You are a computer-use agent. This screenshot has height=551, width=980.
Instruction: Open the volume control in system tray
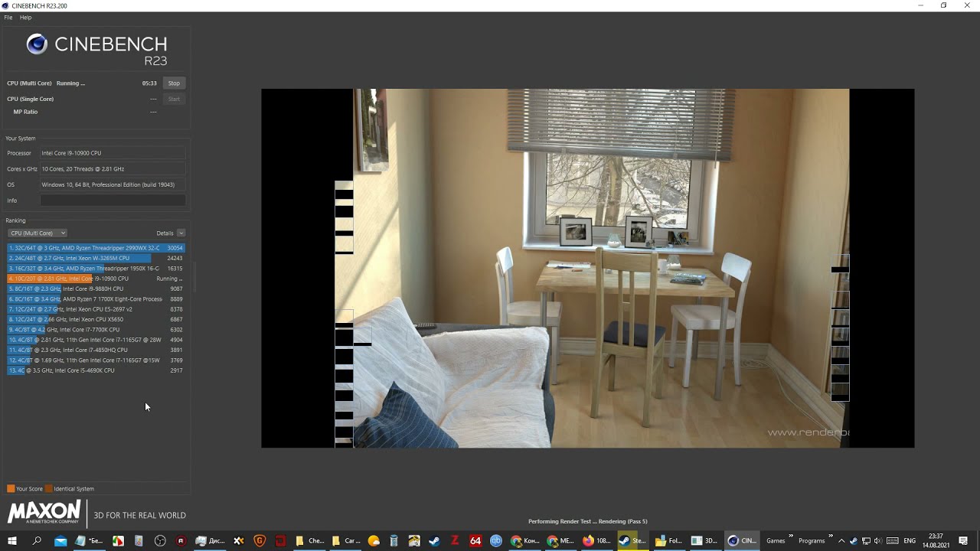tap(877, 541)
